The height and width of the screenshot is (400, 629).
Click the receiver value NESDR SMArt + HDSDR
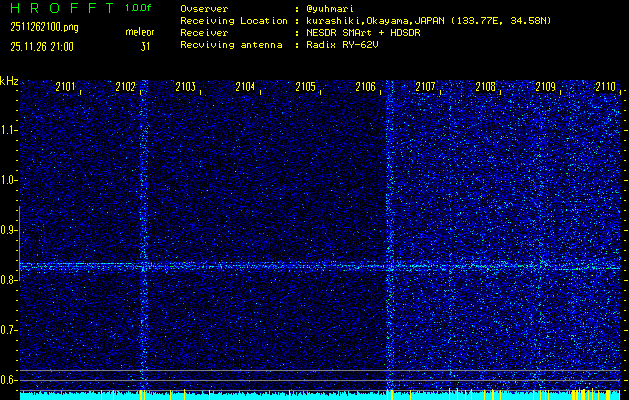coord(363,33)
